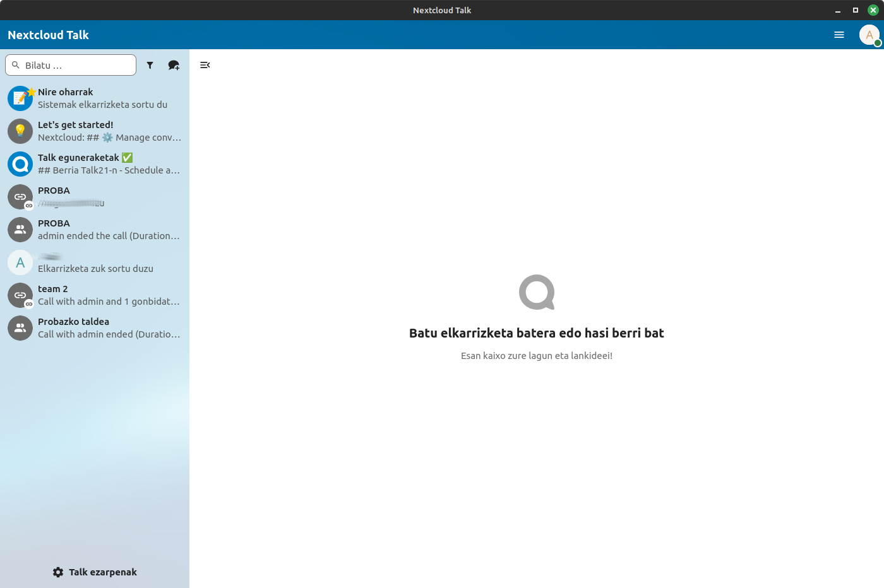Open the public link PROBA conversation
The height and width of the screenshot is (588, 884).
tap(107, 197)
